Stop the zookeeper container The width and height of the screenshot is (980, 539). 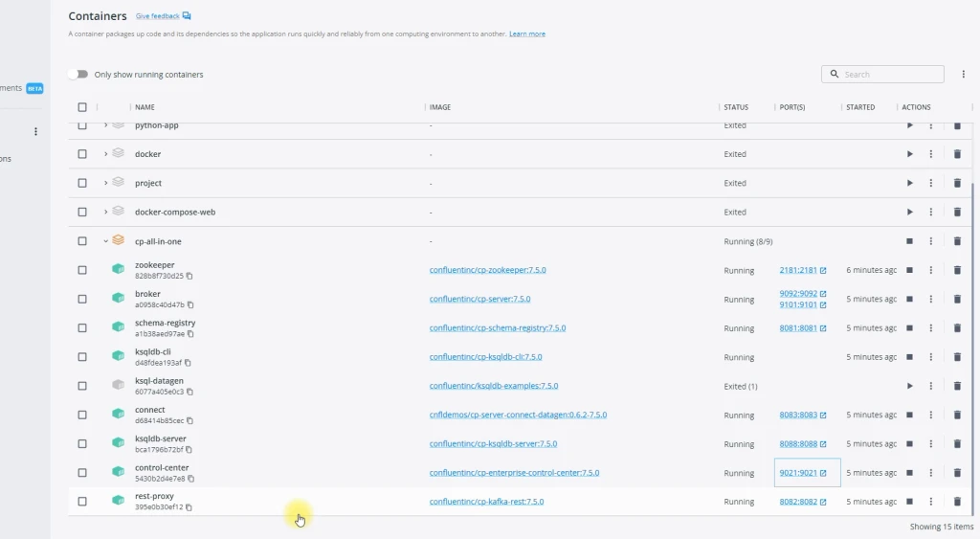(x=909, y=270)
